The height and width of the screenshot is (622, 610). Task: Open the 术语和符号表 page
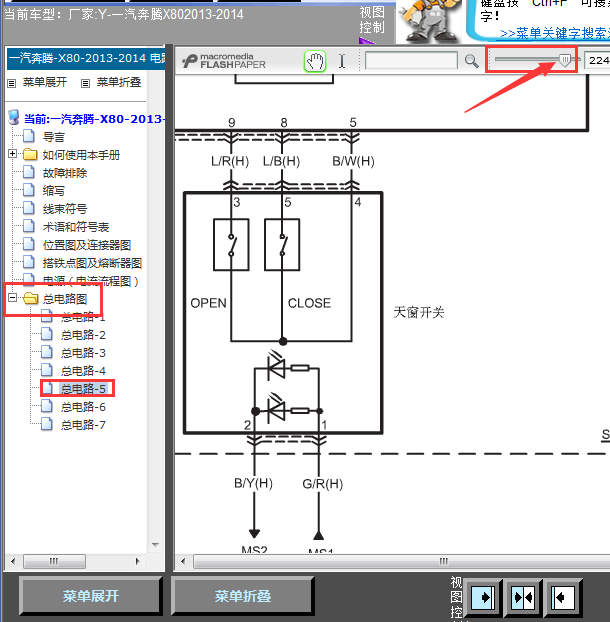76,227
